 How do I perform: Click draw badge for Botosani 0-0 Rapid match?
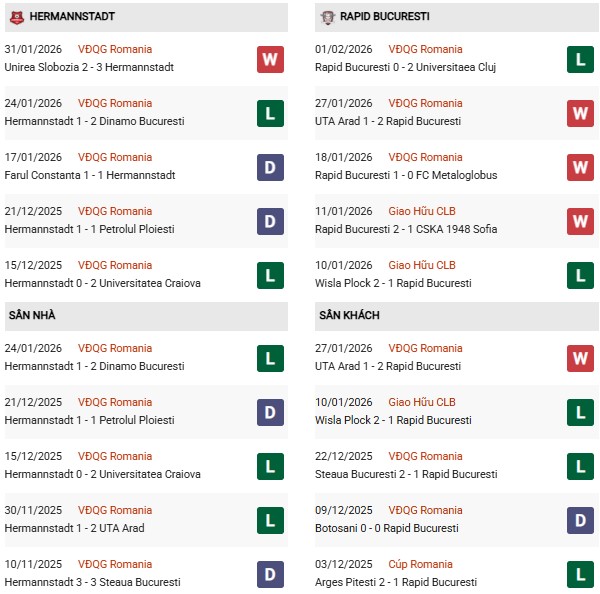(581, 519)
